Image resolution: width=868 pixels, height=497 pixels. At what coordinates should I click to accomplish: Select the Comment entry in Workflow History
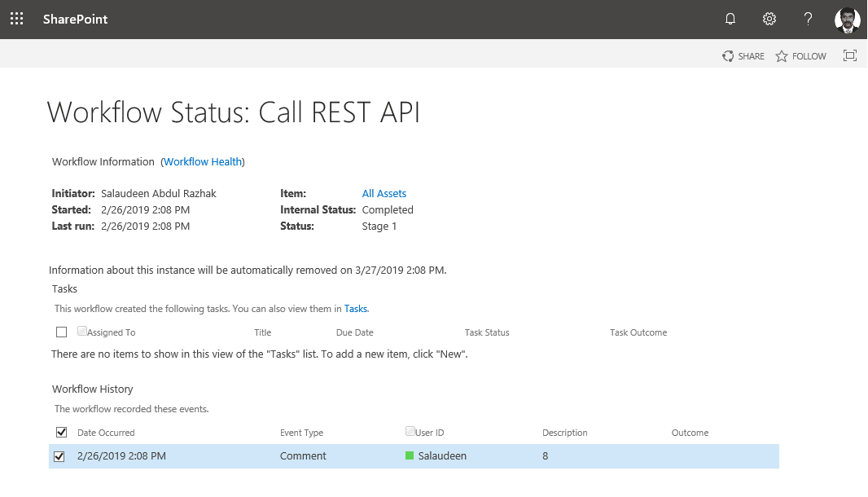coord(303,455)
